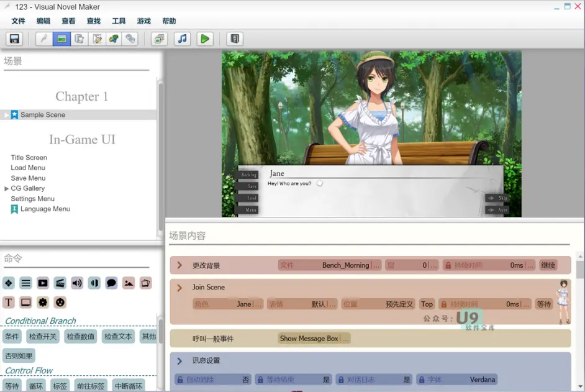Screen dimensions: 585x392
Task: Open the 游戏 menu
Action: coord(143,21)
